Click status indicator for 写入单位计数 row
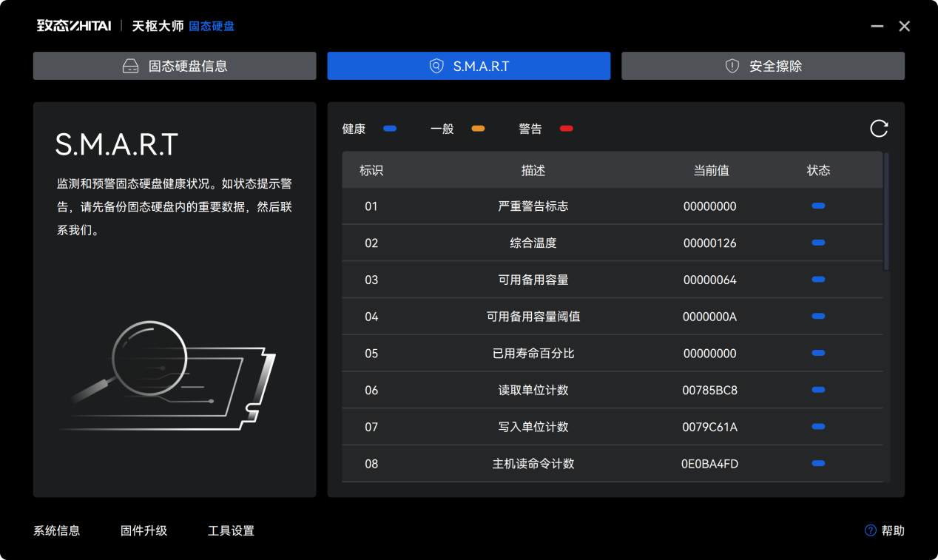This screenshot has width=938, height=560. click(818, 426)
